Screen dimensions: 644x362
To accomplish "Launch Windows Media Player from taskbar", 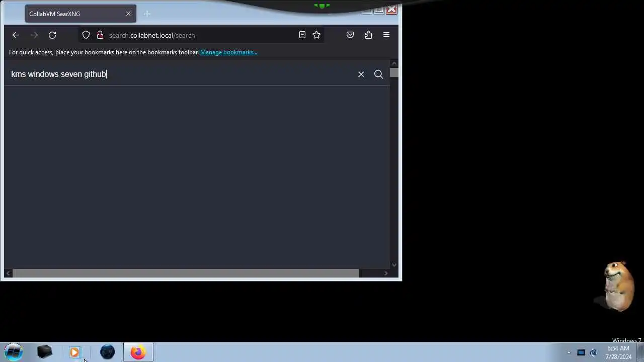I will click(x=74, y=352).
